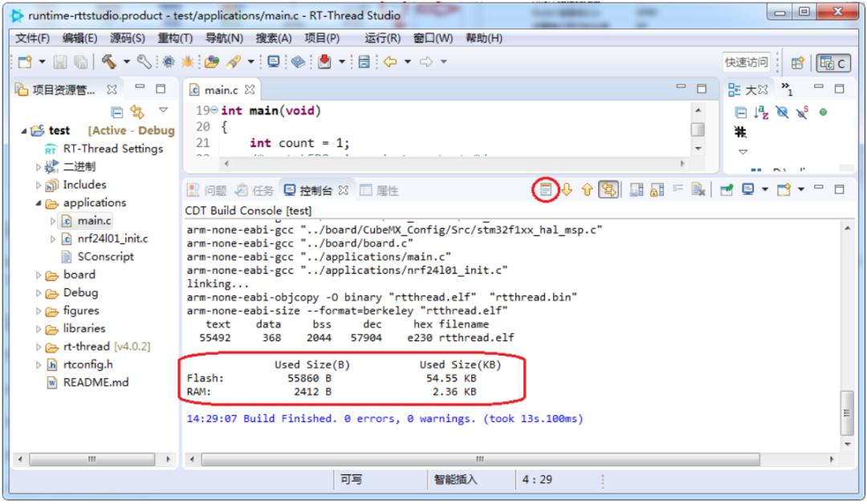The image size is (867, 504).
Task: Open the back navigation history dropdown
Action: coord(408,62)
